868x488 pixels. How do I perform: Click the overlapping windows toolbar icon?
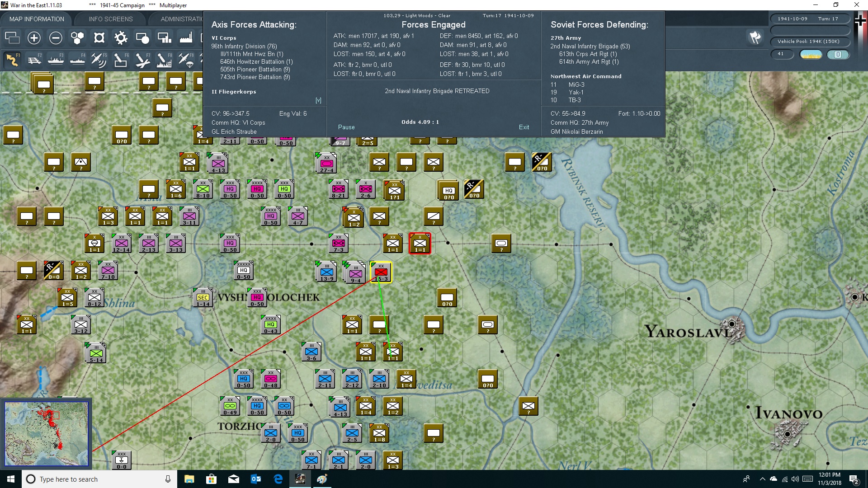pos(12,38)
